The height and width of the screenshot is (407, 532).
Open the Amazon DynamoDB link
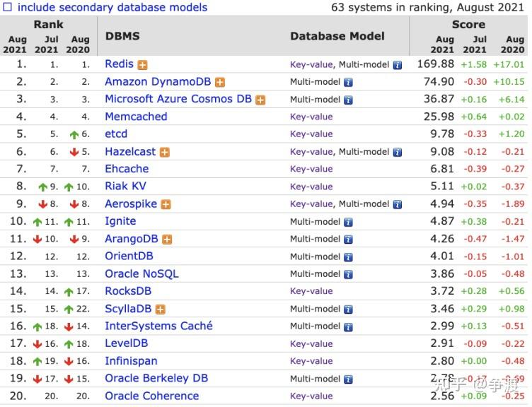click(158, 82)
